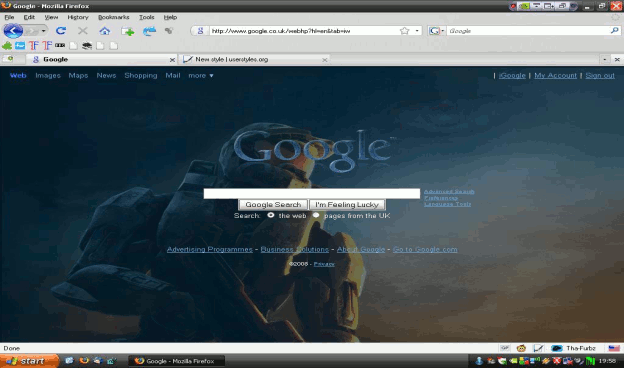Open the Privacy link
Screen dimensions: 624x368
click(x=324, y=264)
